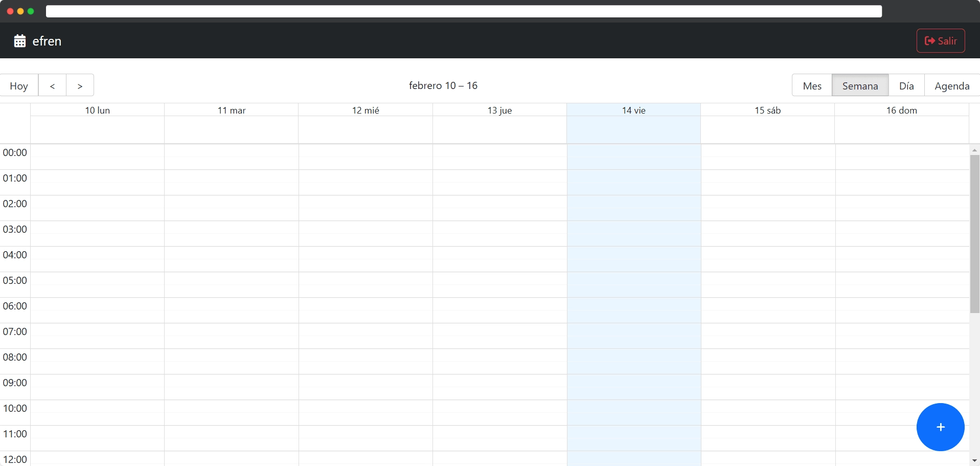Click the all-day cell for 12 mié
This screenshot has height=466, width=980.
coord(366,129)
